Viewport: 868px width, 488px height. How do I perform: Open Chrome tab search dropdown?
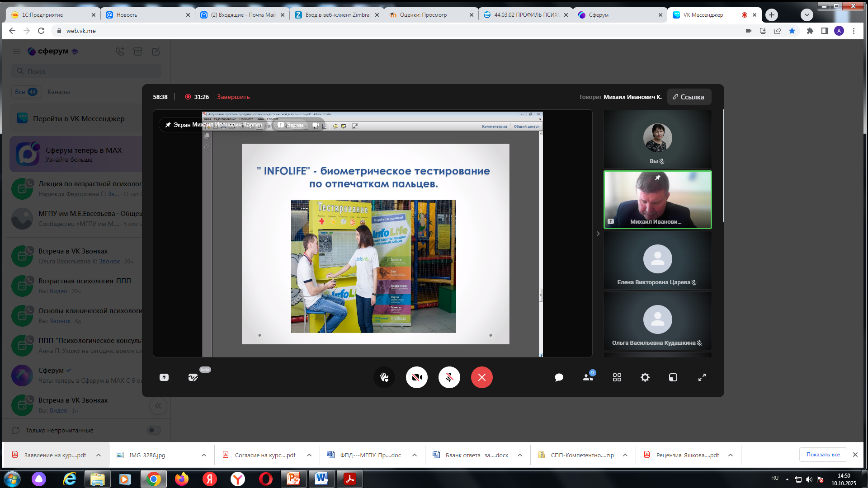[x=807, y=15]
